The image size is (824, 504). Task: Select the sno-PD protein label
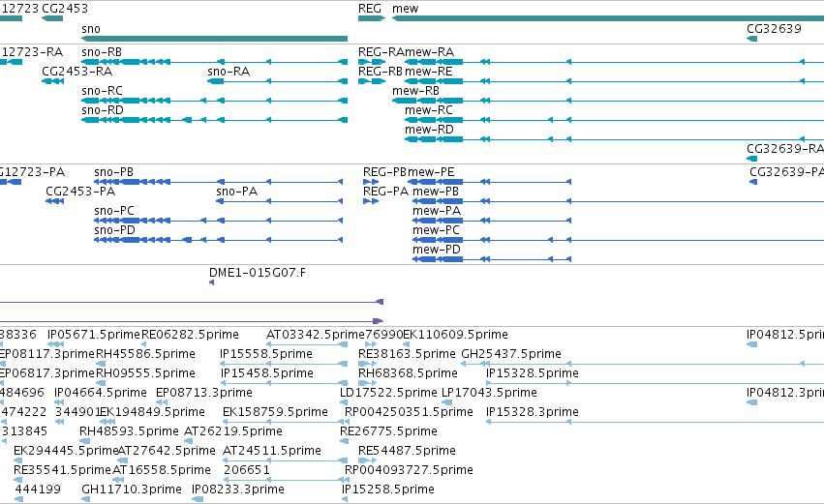114,230
